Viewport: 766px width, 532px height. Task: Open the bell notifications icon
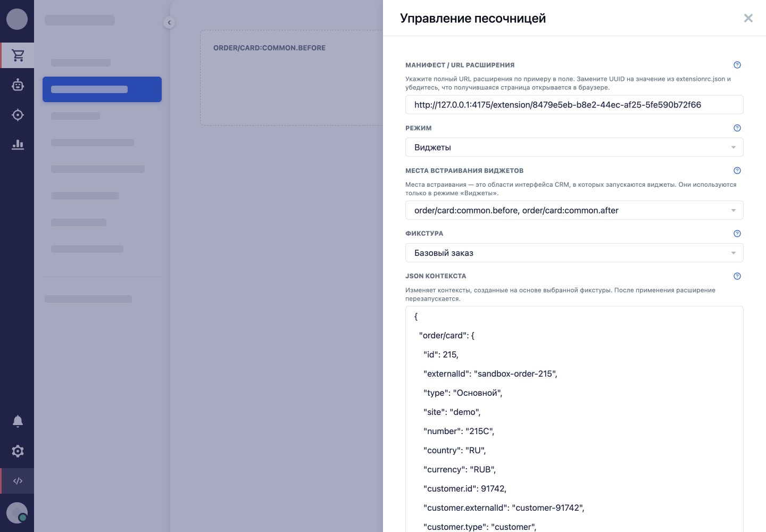[x=18, y=421]
